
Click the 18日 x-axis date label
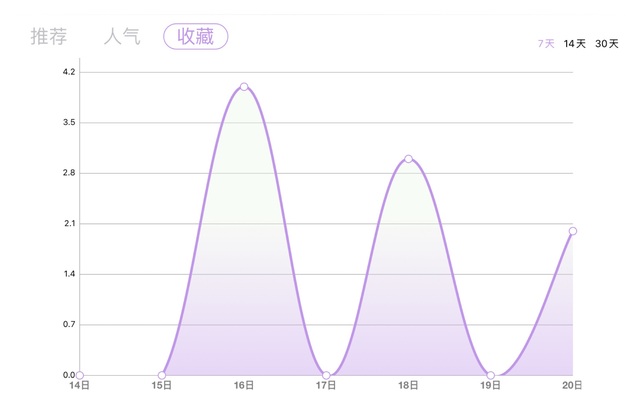(x=408, y=385)
